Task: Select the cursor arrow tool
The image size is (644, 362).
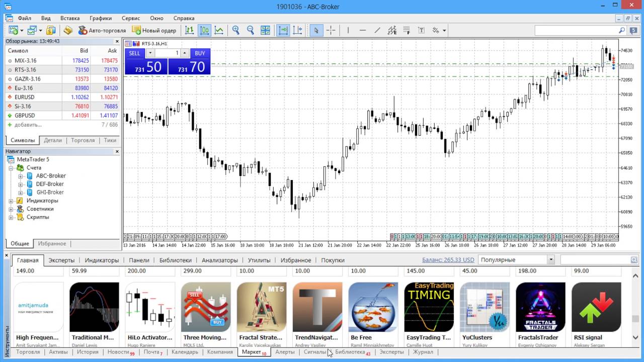Action: [316, 30]
